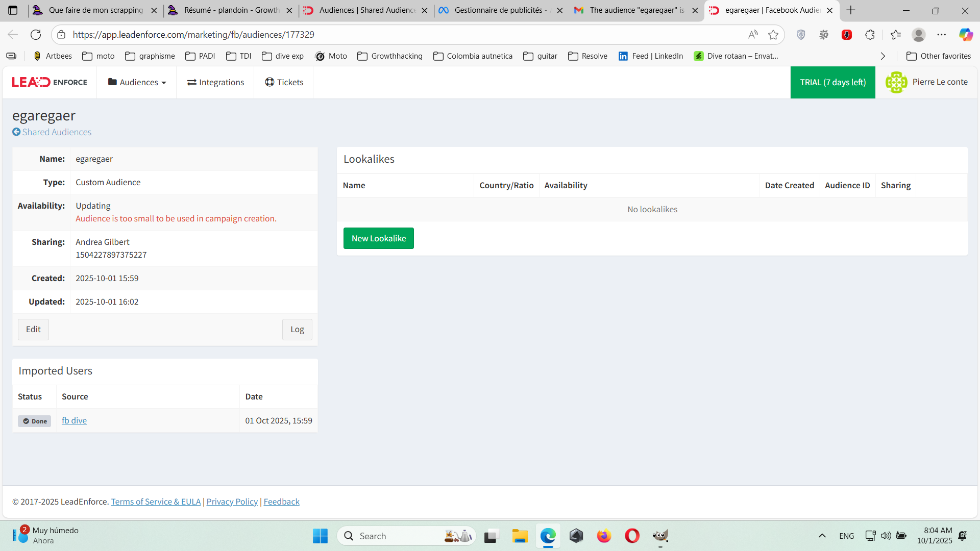Open the fb dive source link
980x551 pixels.
(x=74, y=420)
